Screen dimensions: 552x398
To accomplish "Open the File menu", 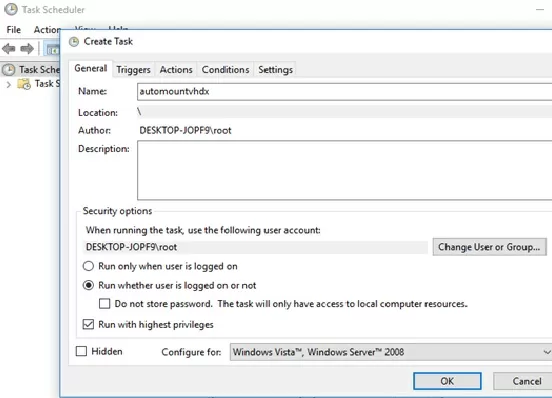I will coord(14,30).
